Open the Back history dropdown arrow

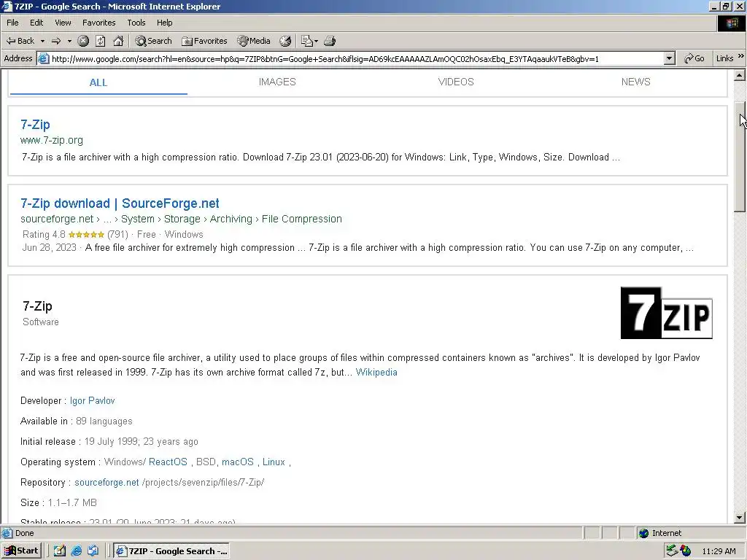(42, 41)
